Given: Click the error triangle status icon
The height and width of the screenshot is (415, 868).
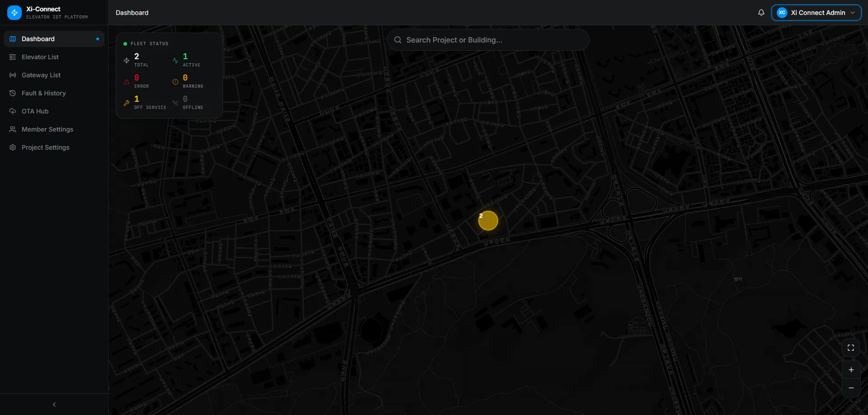Looking at the screenshot, I should point(127,82).
